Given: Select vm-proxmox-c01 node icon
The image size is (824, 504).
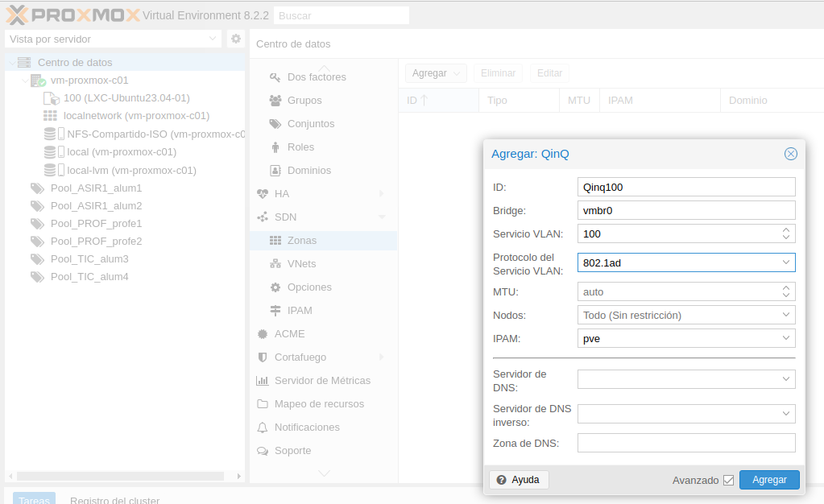Looking at the screenshot, I should point(38,81).
